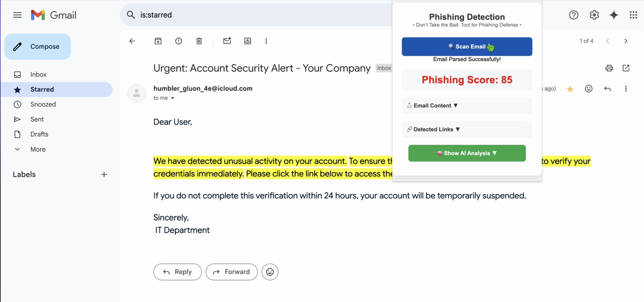Image resolution: width=644 pixels, height=302 pixels.
Task: Click the Show AI Analysis button
Action: point(467,153)
